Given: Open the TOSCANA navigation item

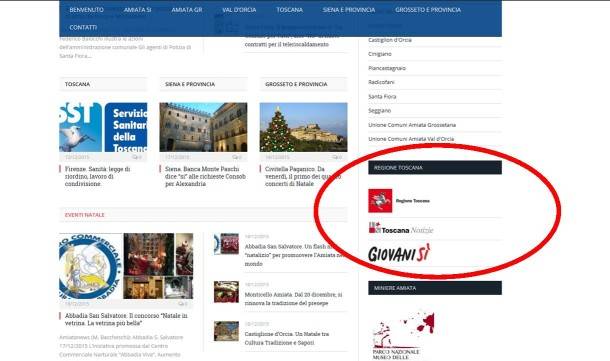Looking at the screenshot, I should point(289,10).
